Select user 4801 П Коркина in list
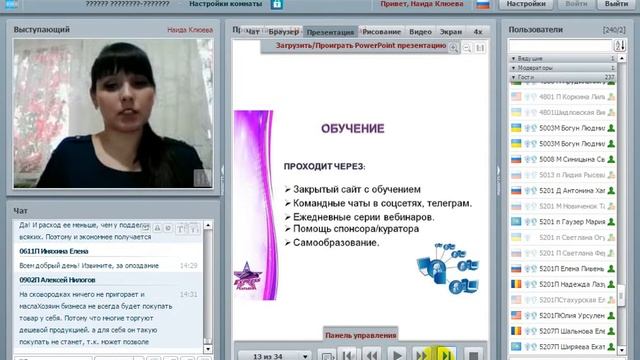The height and width of the screenshot is (360, 640). point(563,97)
